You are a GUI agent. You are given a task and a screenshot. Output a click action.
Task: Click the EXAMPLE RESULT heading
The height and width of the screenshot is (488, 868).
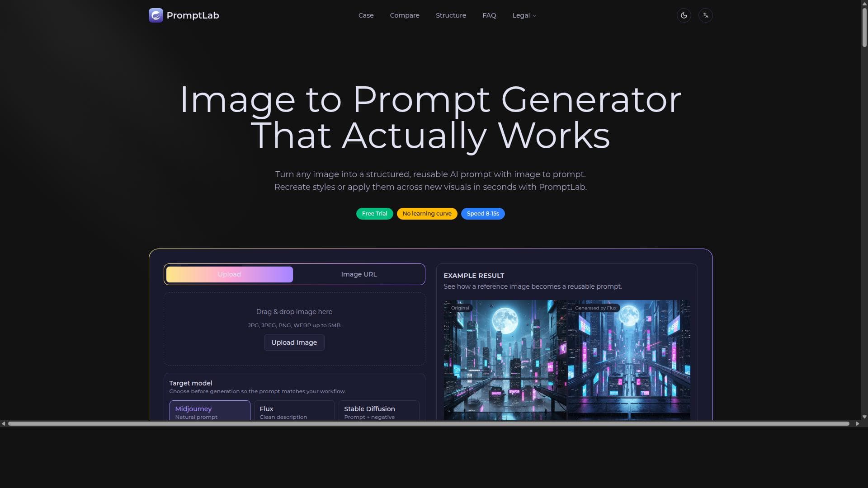pyautogui.click(x=474, y=276)
